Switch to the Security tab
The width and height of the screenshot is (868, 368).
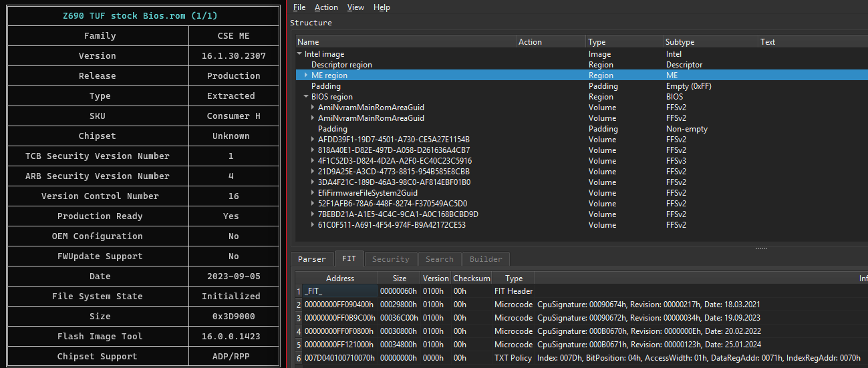(x=390, y=259)
